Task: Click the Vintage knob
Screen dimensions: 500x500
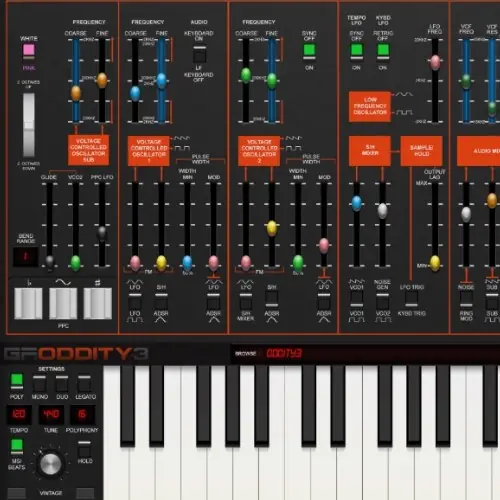Action: coord(51,464)
